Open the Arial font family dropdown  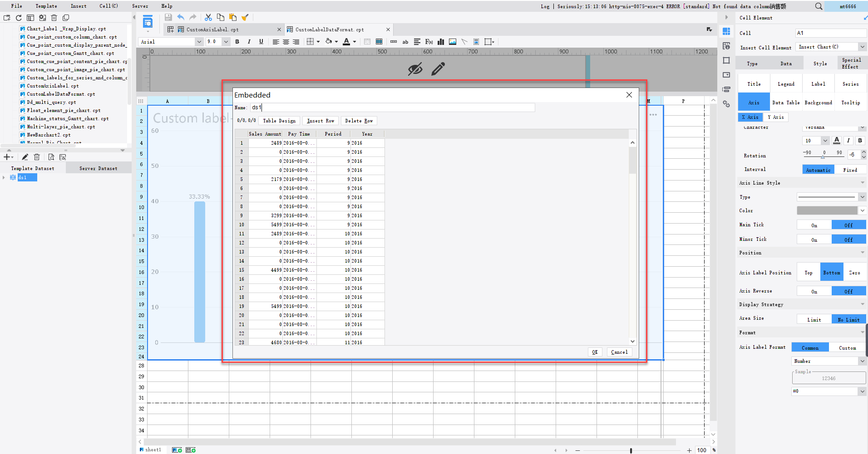199,41
